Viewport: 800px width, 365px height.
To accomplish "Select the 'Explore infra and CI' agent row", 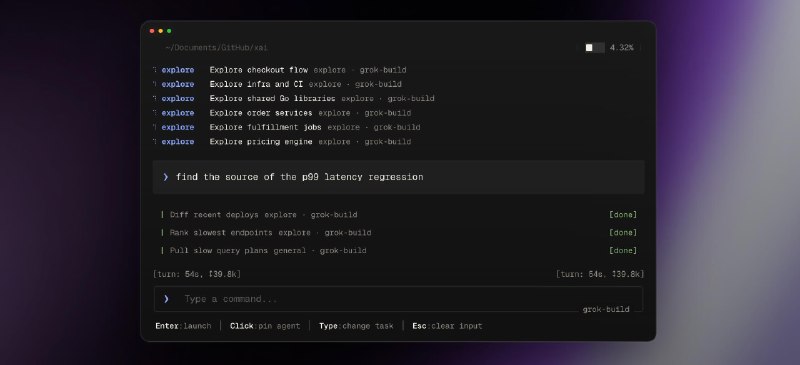I will [x=277, y=84].
